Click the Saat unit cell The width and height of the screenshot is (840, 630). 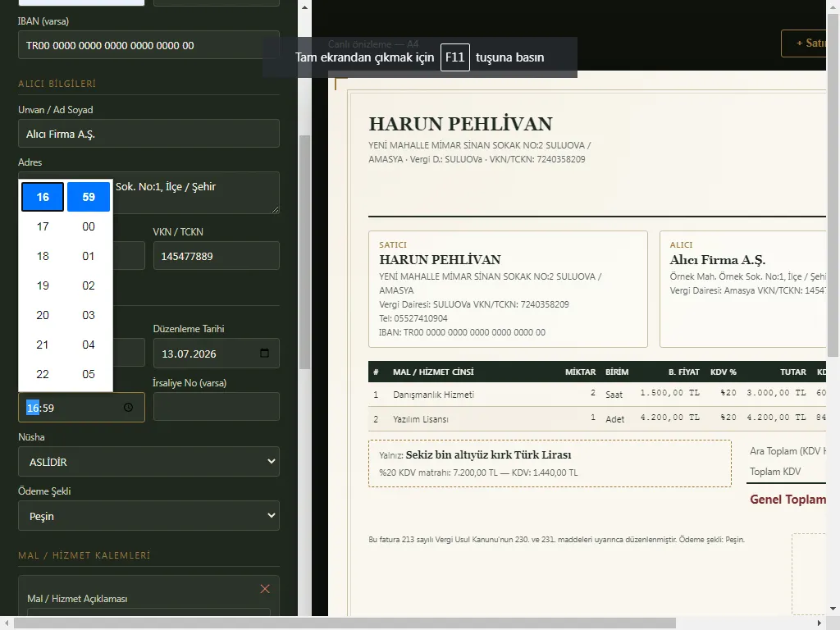click(614, 395)
